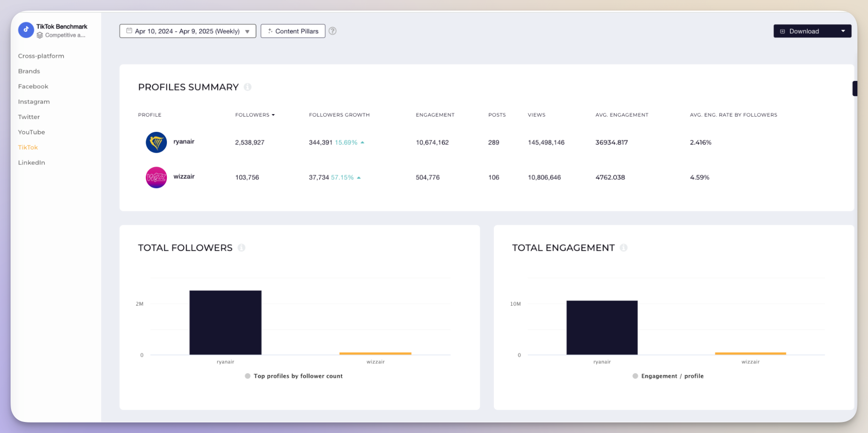Click ryanair followers value 2,538,927
868x433 pixels.
(250, 142)
